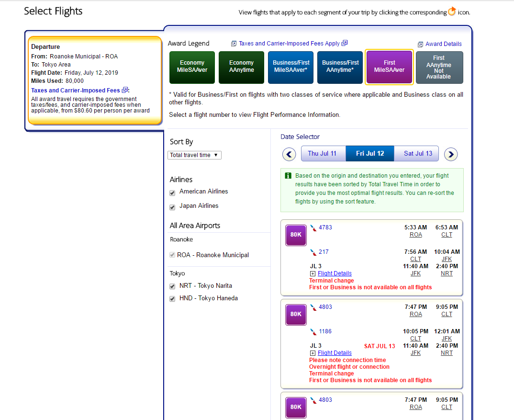
Task: Click Flight Details link in second itinerary
Action: click(x=335, y=353)
